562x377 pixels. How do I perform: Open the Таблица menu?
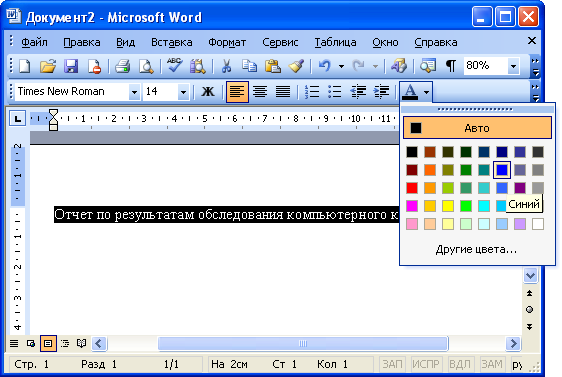335,42
